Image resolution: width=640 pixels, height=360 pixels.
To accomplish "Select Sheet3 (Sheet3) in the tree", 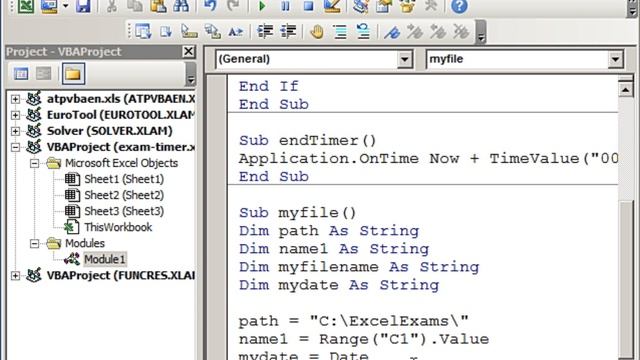I will coord(124,211).
